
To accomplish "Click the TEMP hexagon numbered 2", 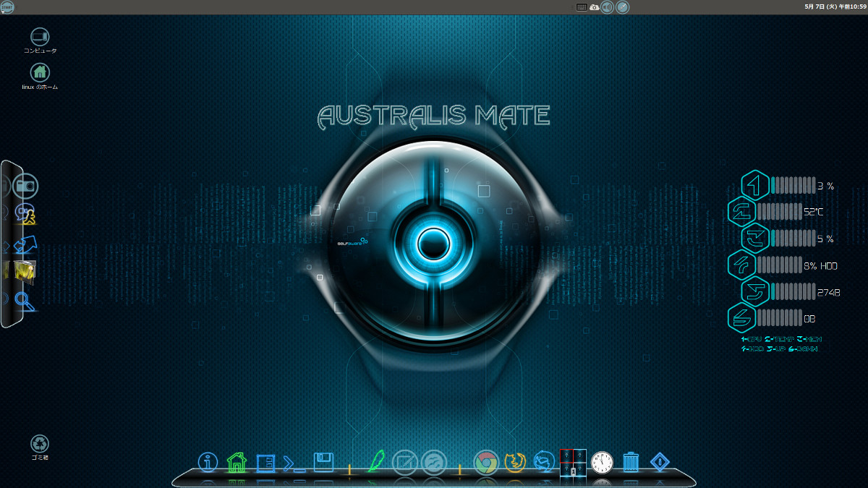I will coord(742,211).
